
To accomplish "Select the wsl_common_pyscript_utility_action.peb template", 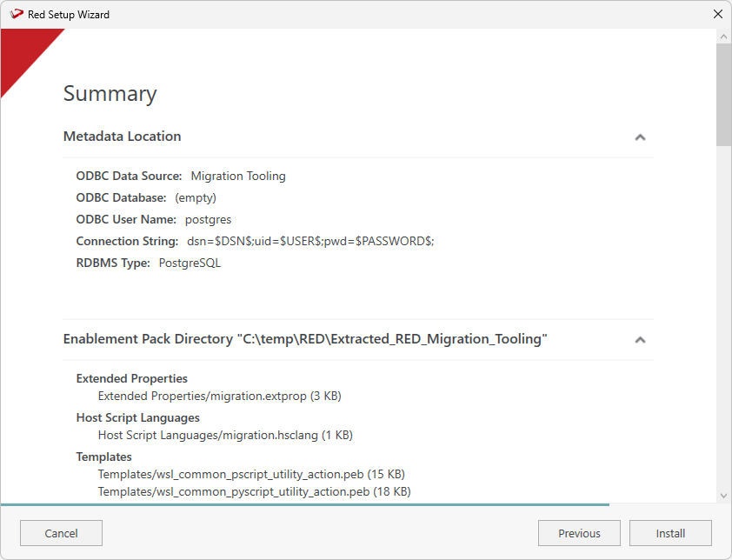I will [x=254, y=491].
